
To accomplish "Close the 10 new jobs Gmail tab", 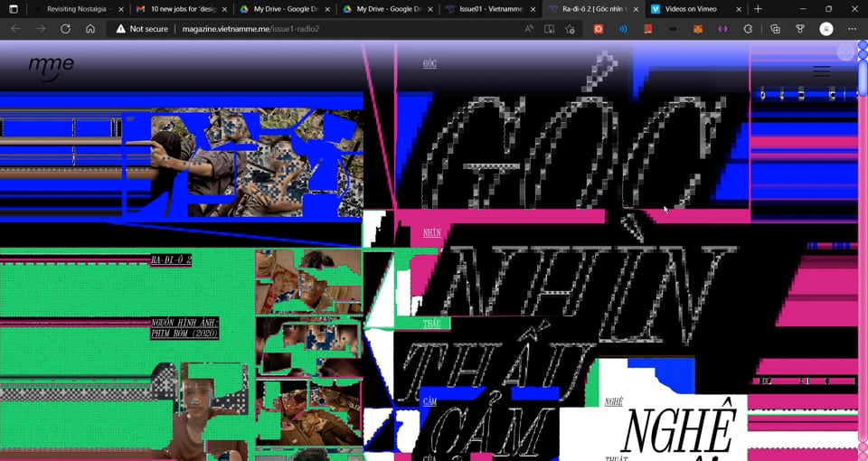I will tap(224, 9).
